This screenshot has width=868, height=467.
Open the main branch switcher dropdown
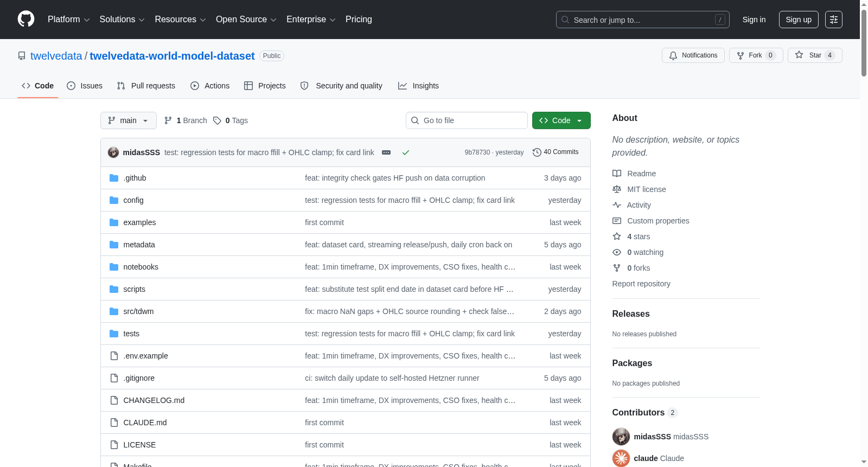point(129,120)
